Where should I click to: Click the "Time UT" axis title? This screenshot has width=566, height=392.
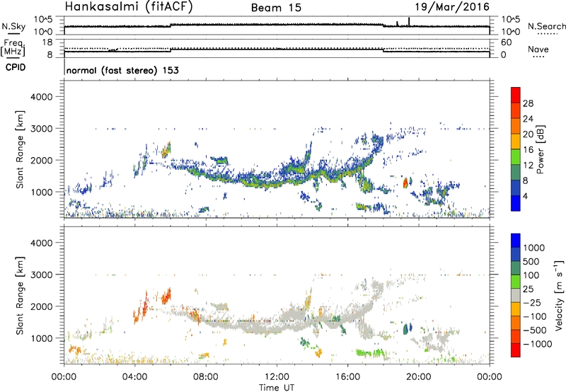pyautogui.click(x=277, y=388)
